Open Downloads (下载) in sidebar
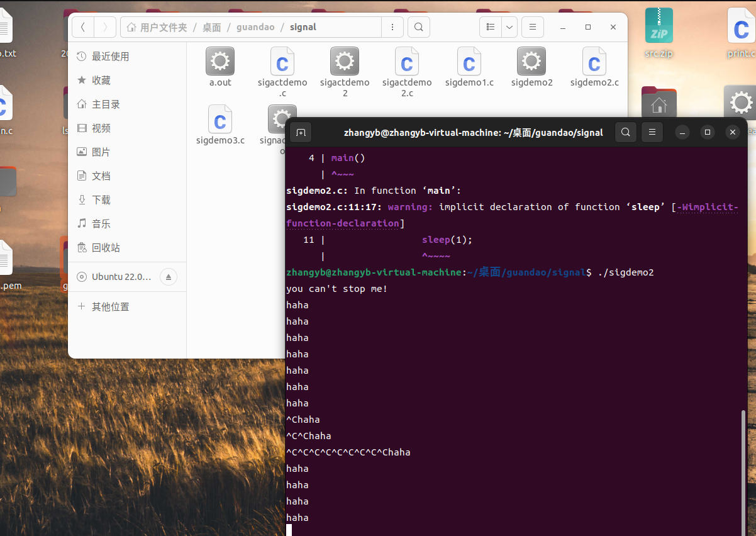The image size is (756, 536). click(127, 200)
